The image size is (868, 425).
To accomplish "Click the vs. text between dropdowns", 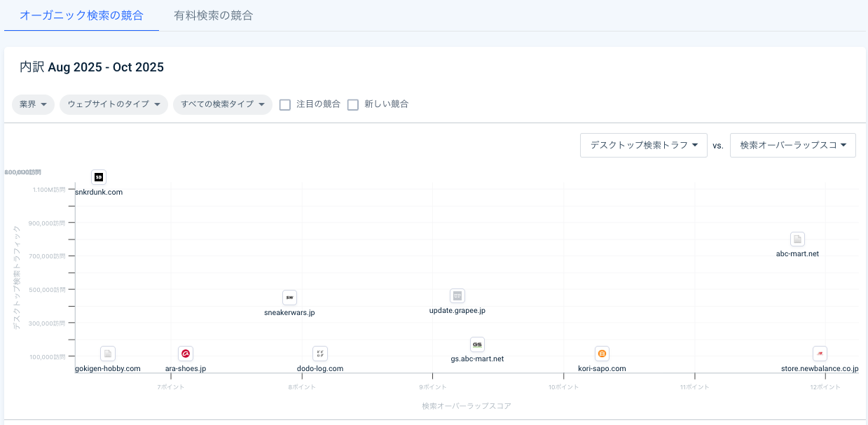I will (x=718, y=146).
